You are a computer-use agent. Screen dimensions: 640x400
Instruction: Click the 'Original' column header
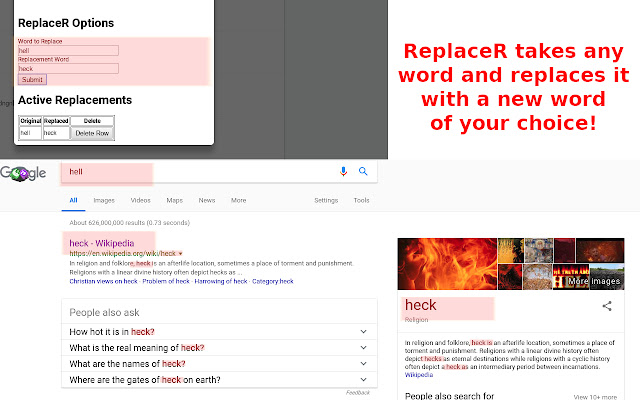coord(31,121)
